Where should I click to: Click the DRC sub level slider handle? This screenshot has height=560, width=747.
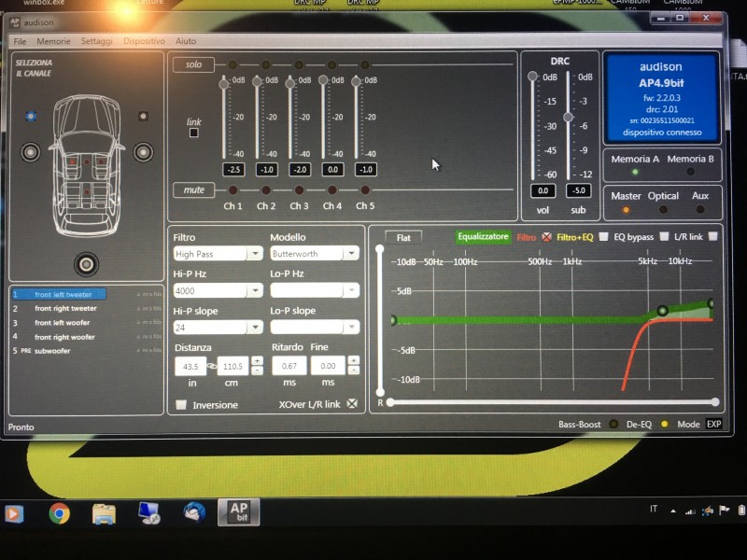pyautogui.click(x=568, y=118)
